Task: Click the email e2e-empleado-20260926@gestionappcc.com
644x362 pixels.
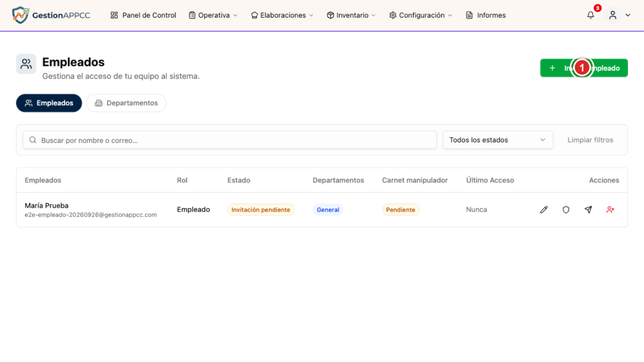Action: coord(91,215)
